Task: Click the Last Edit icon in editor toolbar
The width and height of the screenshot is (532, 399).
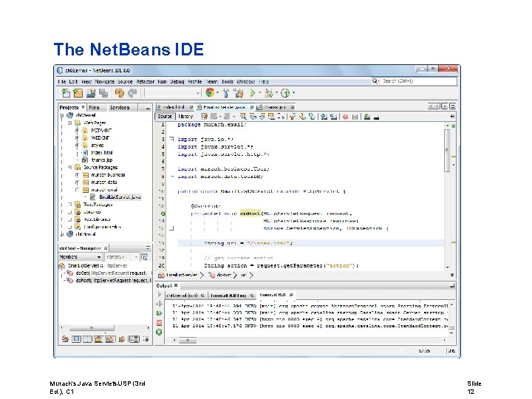Action: [204, 117]
